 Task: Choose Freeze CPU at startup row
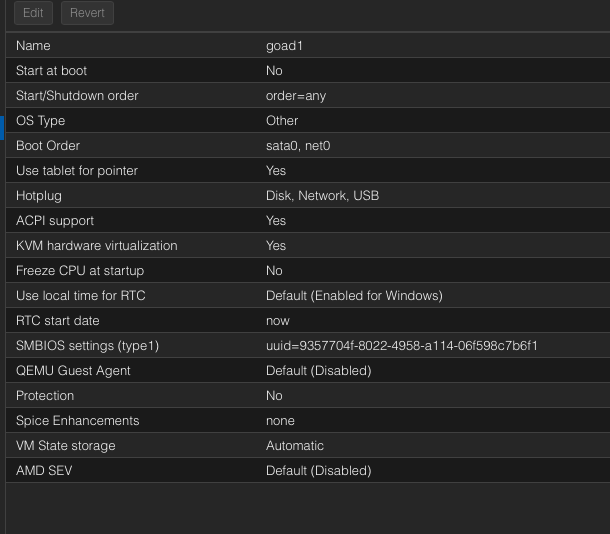click(300, 271)
